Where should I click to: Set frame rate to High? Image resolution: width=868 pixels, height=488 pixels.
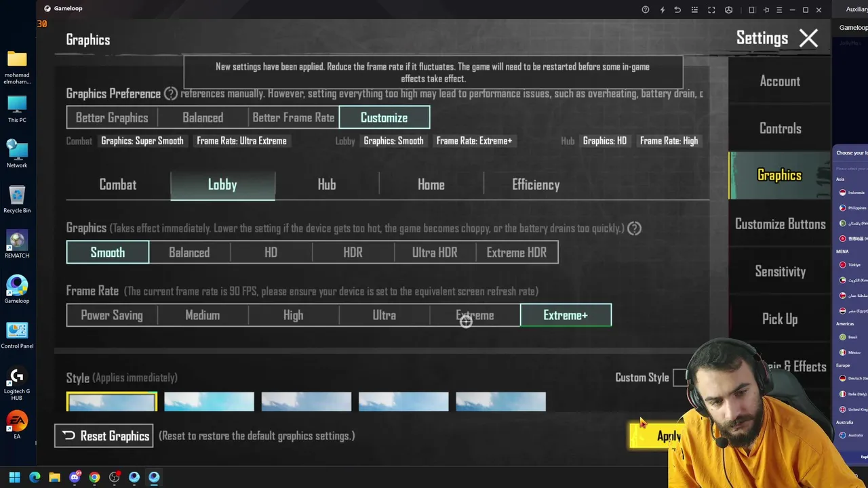click(x=294, y=315)
